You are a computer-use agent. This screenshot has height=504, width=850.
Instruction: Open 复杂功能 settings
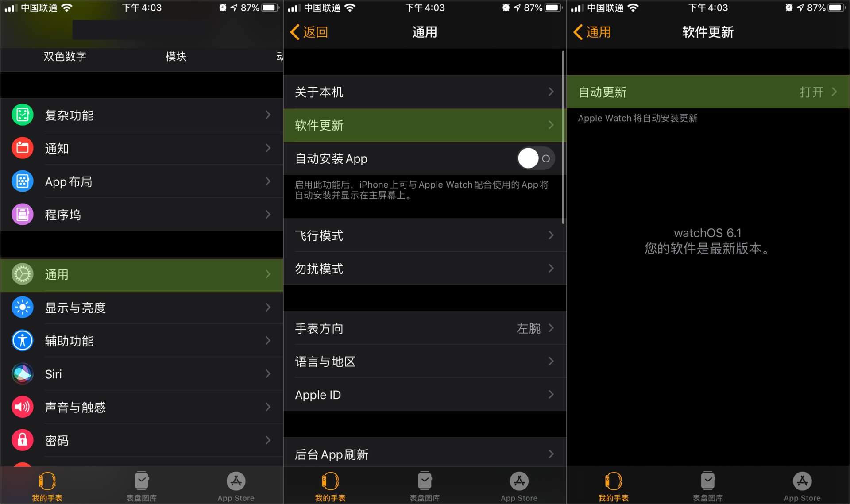tap(142, 115)
